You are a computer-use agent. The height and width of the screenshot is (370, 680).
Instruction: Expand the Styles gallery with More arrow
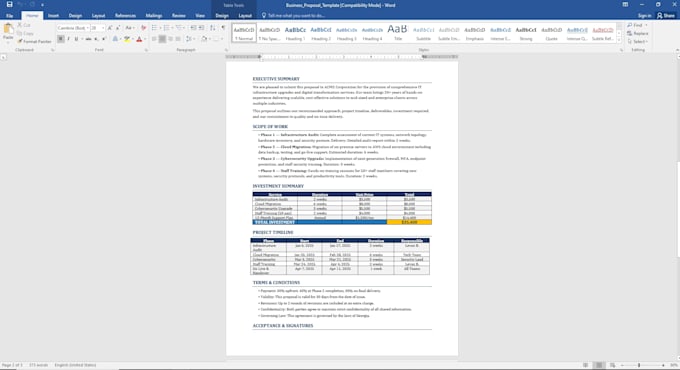[619, 41]
